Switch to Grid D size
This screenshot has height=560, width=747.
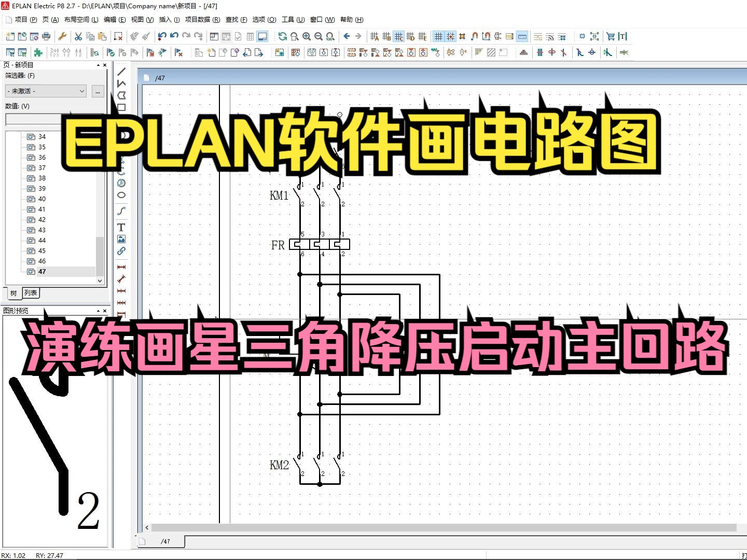[x=410, y=36]
